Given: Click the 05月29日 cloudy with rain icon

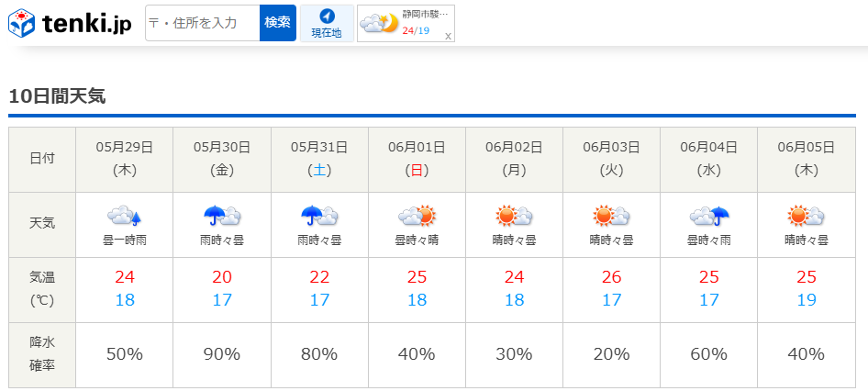Looking at the screenshot, I should pyautogui.click(x=125, y=216).
